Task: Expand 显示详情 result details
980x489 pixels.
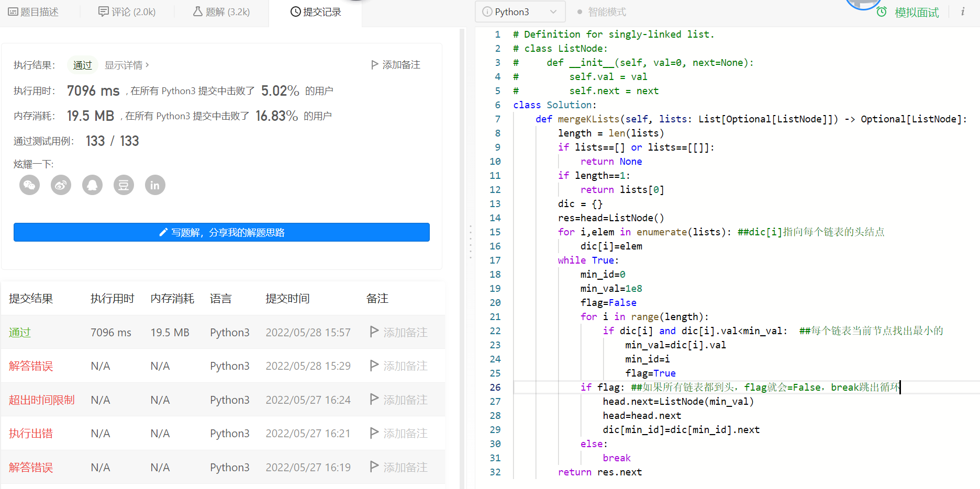Action: (x=127, y=65)
